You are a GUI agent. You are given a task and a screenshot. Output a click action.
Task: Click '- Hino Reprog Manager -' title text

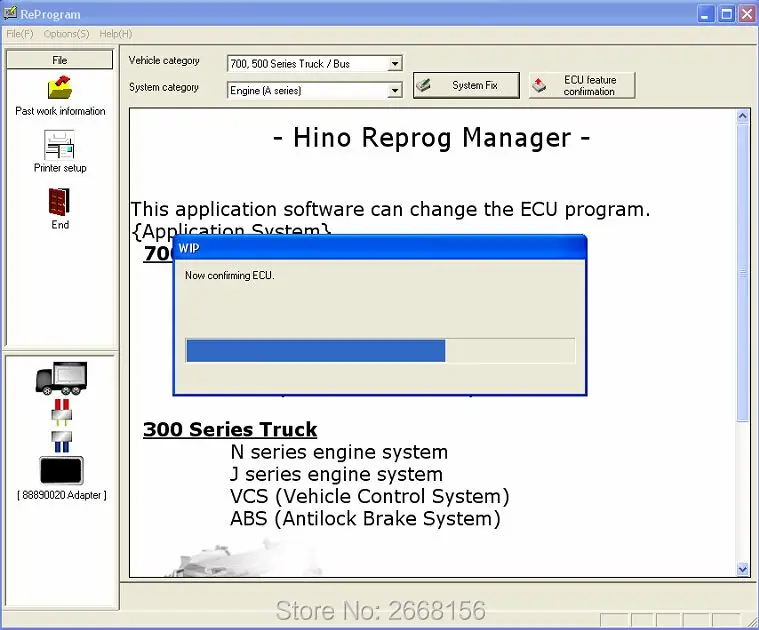pos(431,137)
